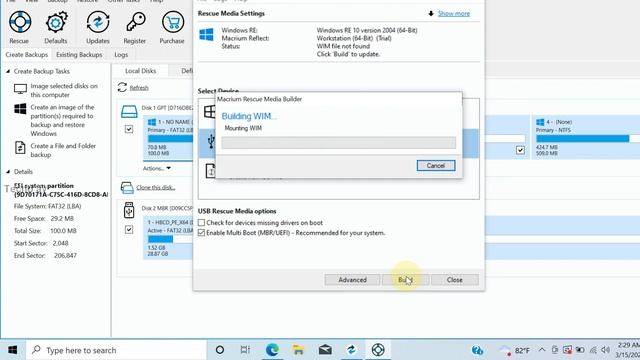Toggle Disk 1 NO NAME partition checkbox
The height and width of the screenshot is (360, 640).
click(129, 129)
